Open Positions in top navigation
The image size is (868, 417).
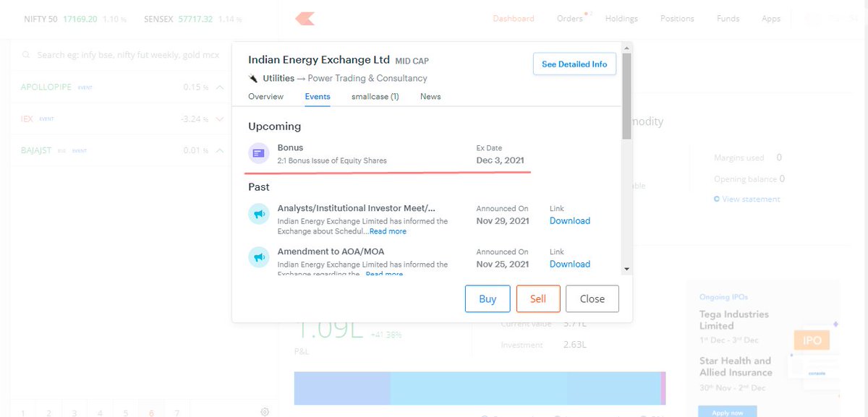pos(677,19)
